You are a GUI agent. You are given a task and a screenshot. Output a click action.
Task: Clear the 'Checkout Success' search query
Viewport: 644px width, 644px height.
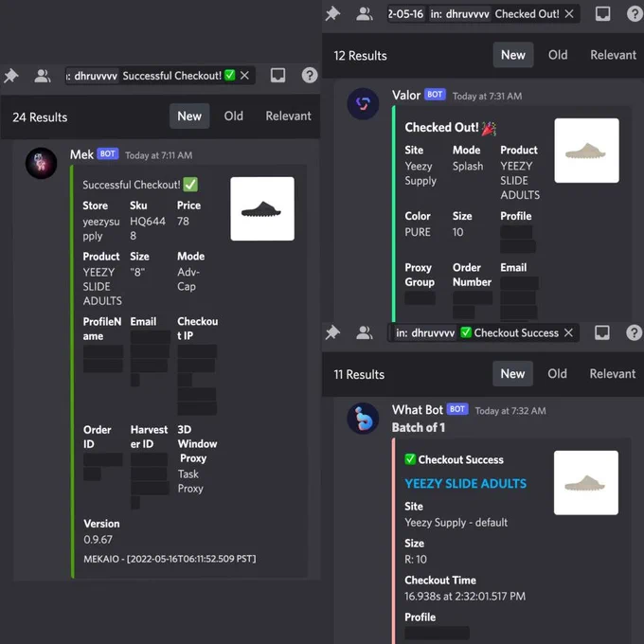coord(568,332)
